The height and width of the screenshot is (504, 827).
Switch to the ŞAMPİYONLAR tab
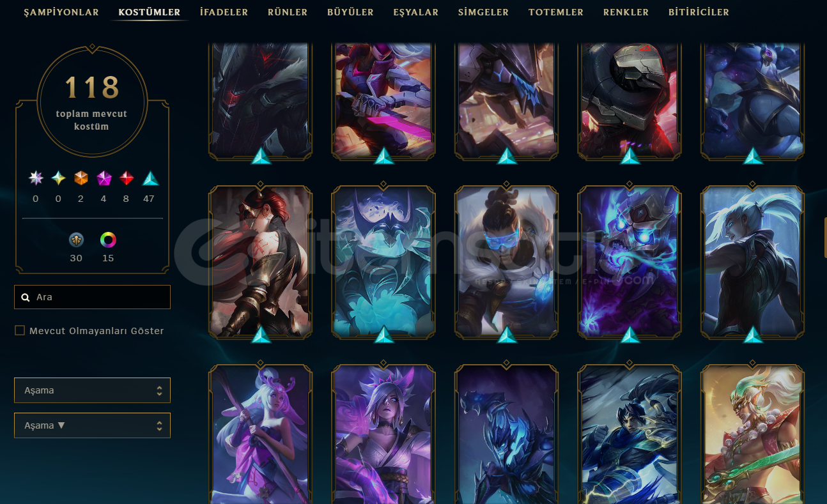click(61, 12)
